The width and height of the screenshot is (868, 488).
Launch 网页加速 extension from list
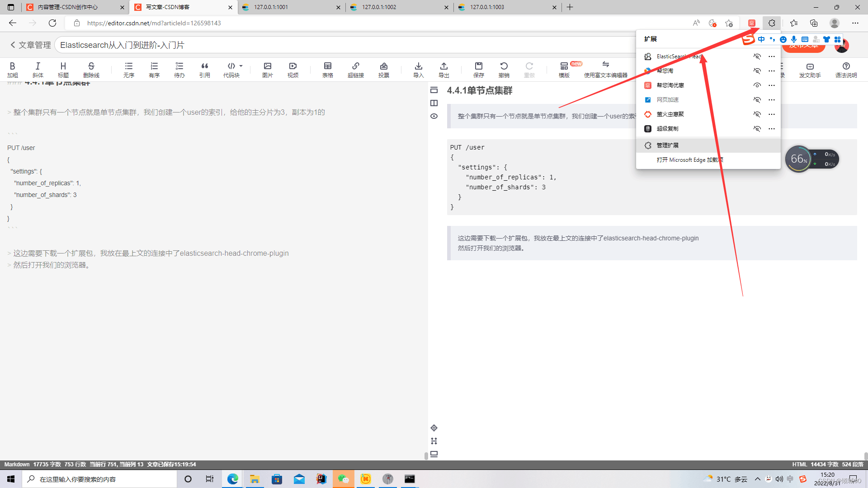667,100
